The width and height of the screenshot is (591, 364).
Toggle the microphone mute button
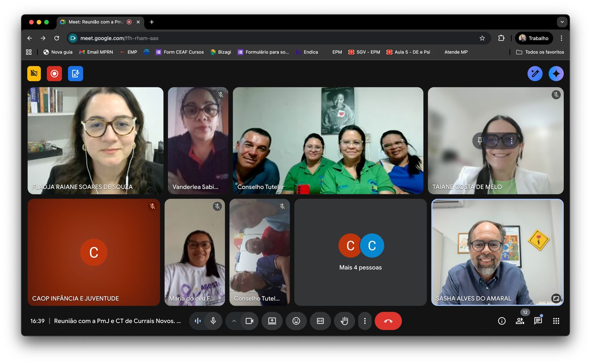pyautogui.click(x=213, y=321)
